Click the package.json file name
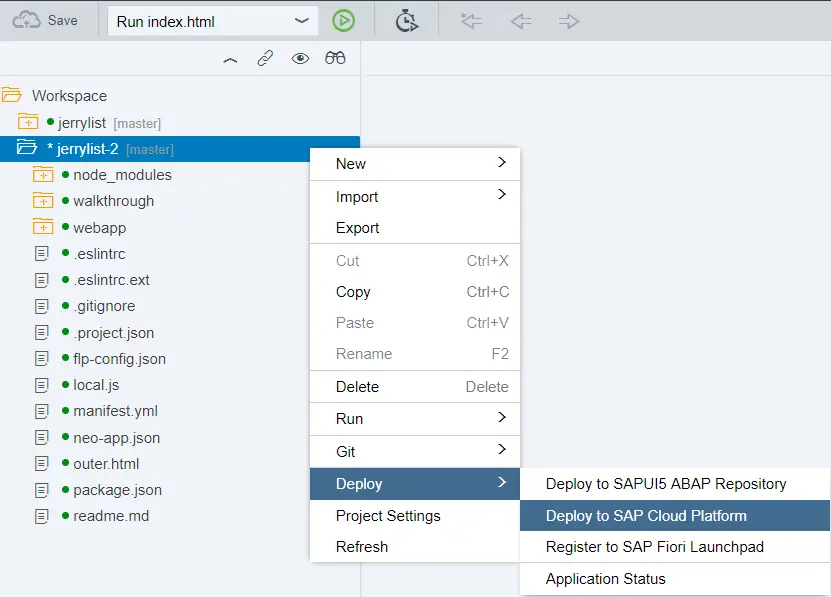Screen dimensions: 831x597 point(118,490)
